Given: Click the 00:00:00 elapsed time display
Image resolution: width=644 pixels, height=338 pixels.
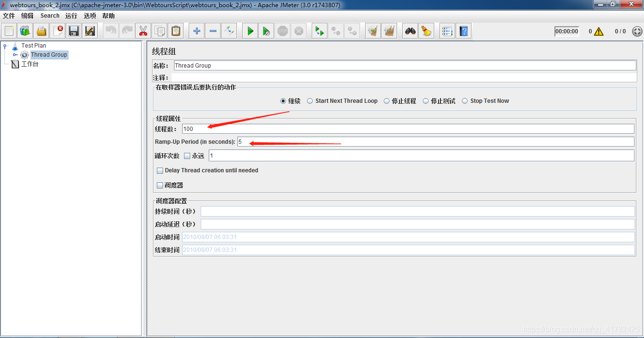Looking at the screenshot, I should [567, 31].
